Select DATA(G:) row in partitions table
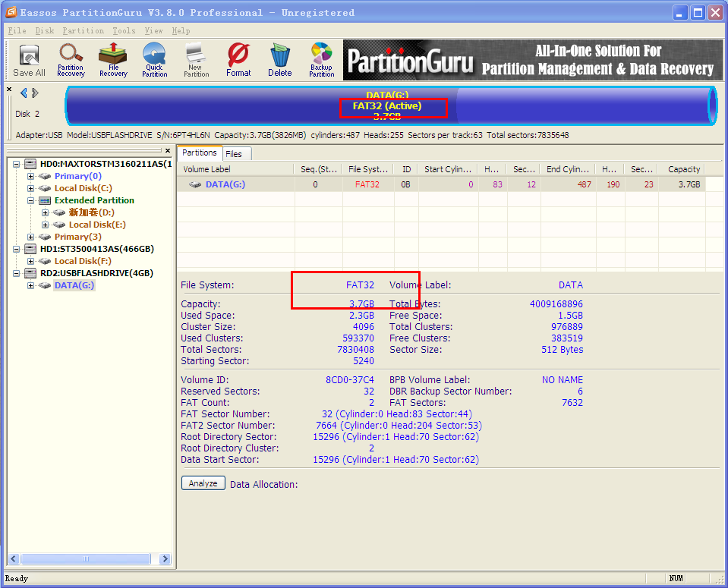Image resolution: width=728 pixels, height=588 pixels. (x=441, y=184)
